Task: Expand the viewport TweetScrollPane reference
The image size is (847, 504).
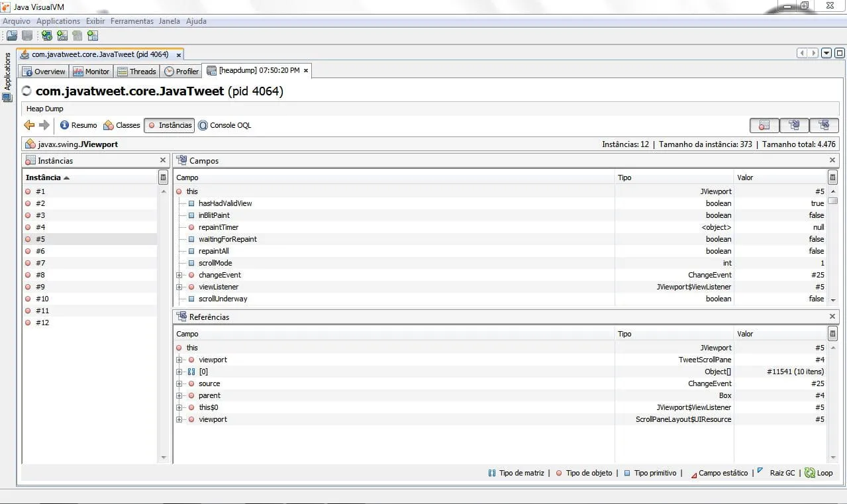Action: point(179,360)
